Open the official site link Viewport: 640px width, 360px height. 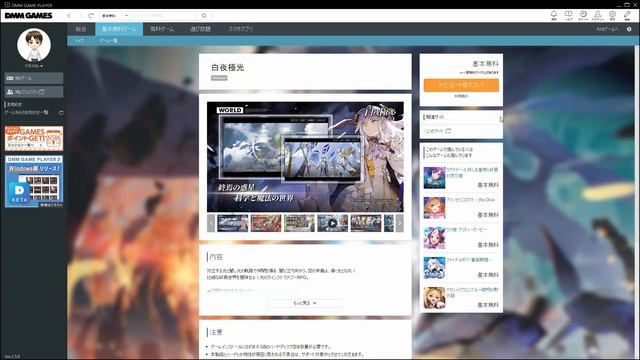point(438,131)
